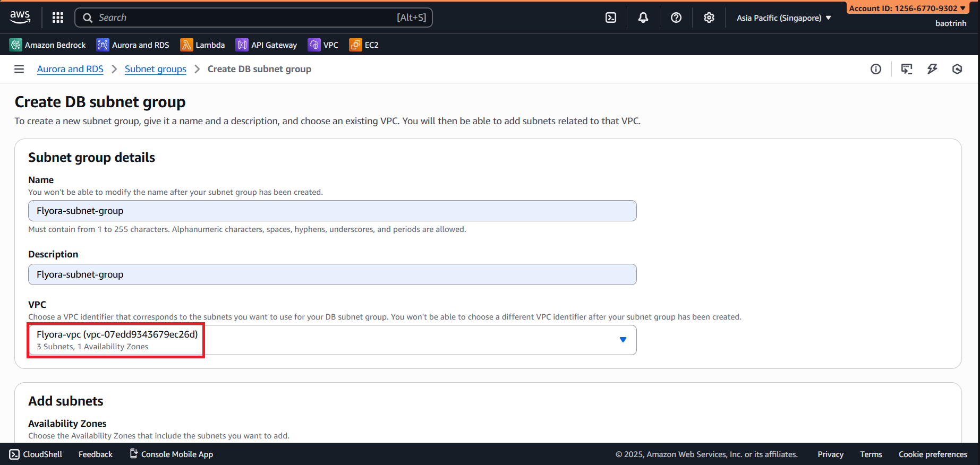Open the EC2 favorite shortcut
The width and height of the screenshot is (980, 465).
click(x=364, y=45)
